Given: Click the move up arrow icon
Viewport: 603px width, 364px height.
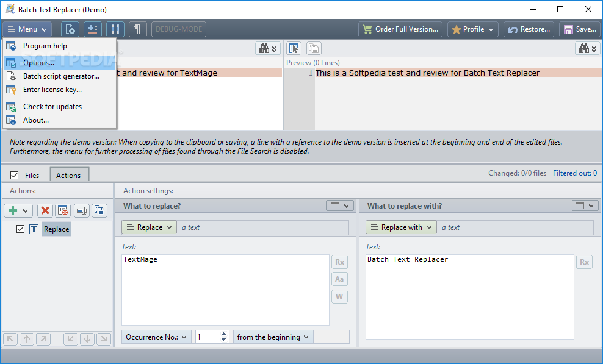Looking at the screenshot, I should tap(27, 338).
